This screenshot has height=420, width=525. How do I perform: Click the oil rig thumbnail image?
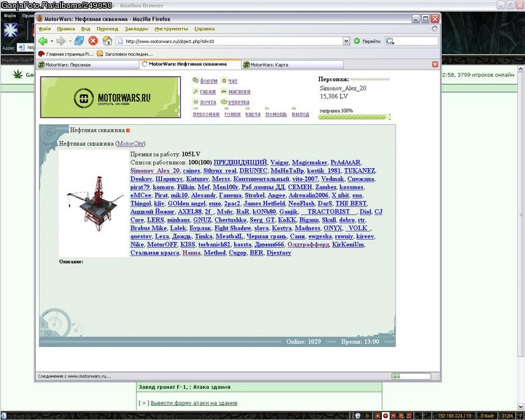94,203
